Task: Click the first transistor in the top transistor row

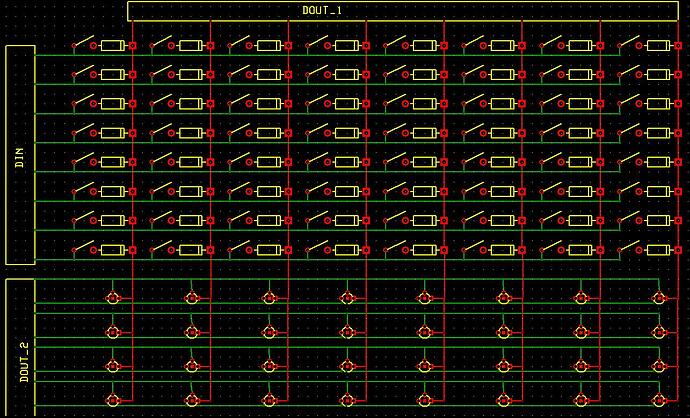Action: [x=113, y=298]
